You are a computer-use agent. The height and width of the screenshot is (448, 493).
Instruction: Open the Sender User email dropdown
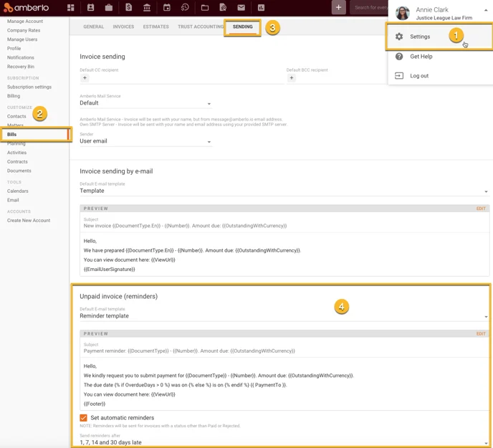point(145,141)
